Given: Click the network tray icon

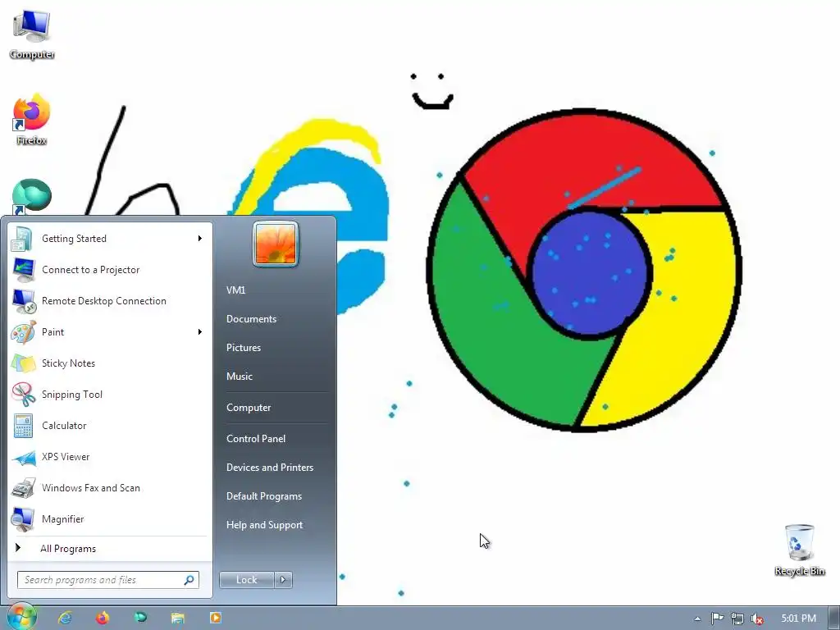Looking at the screenshot, I should [x=737, y=619].
